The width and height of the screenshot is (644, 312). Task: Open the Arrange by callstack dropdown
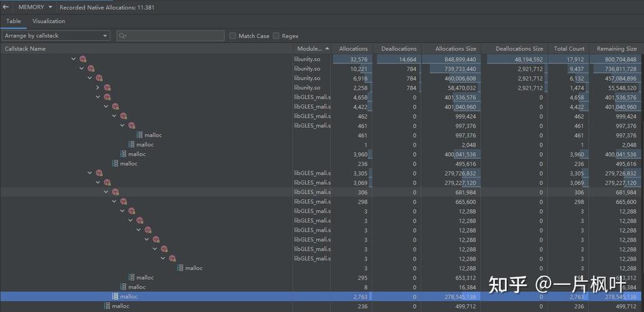[56, 36]
